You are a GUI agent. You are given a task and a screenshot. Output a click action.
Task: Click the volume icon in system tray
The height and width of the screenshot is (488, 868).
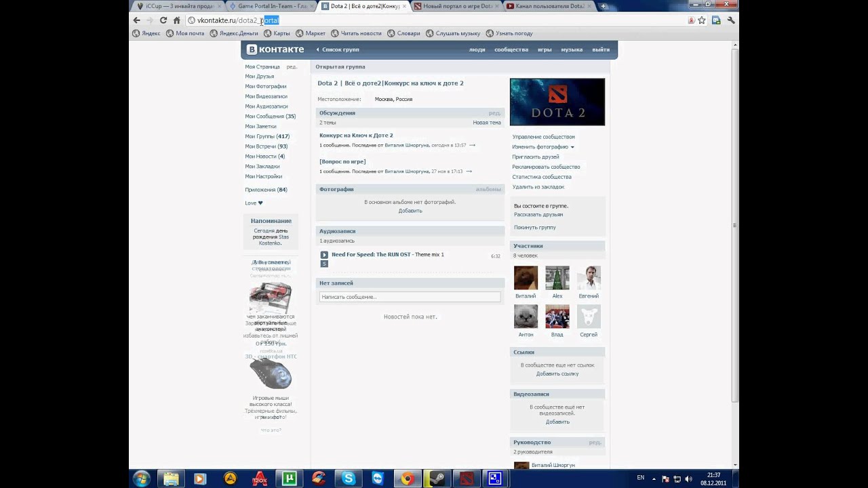(x=689, y=479)
